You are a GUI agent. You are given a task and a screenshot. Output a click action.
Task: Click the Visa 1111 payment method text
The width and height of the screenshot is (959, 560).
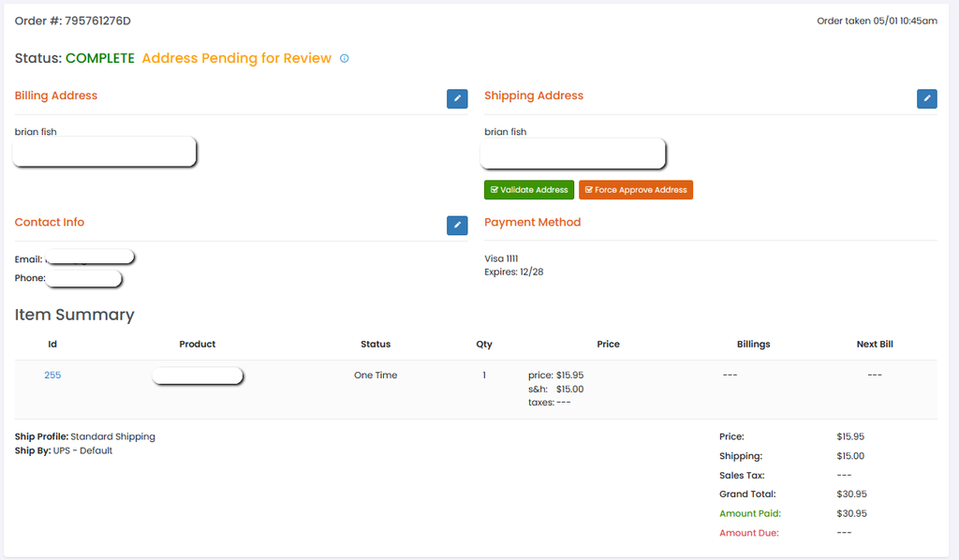click(501, 258)
